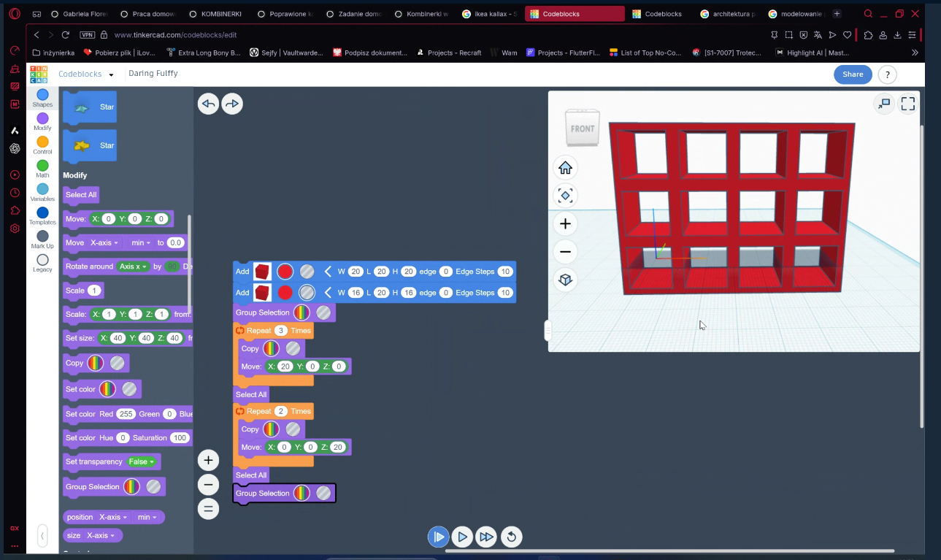Select the Control category in the sidebar

(x=42, y=143)
